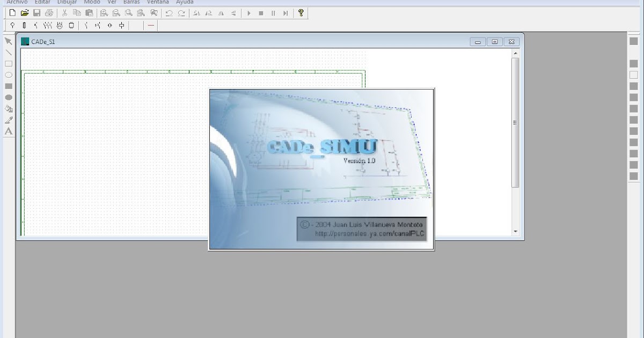Stop the simulation using the square button
This screenshot has height=338, width=644.
[x=261, y=13]
